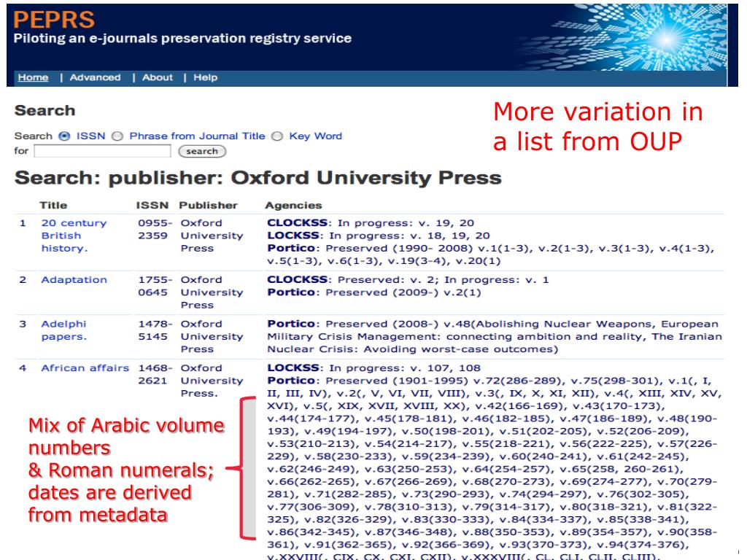Click CLOCKSS agency in Adaptation row
This screenshot has height=560, width=747.
[x=298, y=280]
